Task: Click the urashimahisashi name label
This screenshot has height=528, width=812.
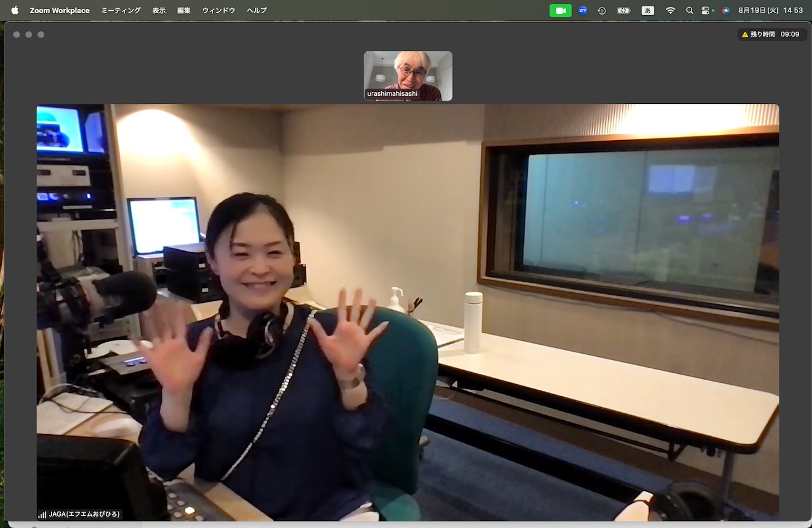Action: 392,94
